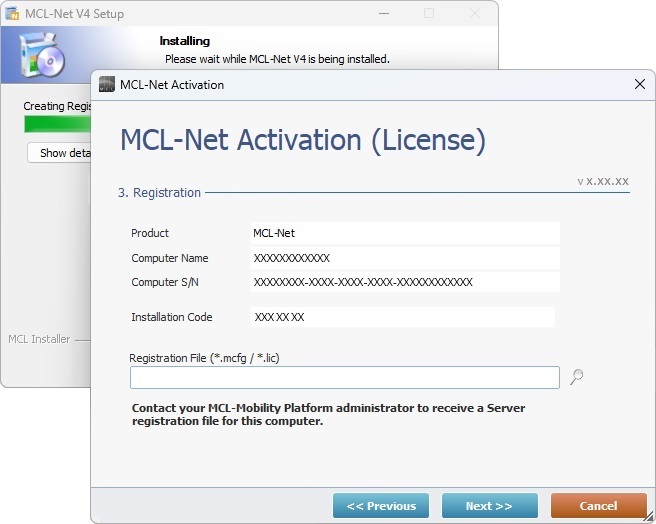Screen dimensions: 656x524
Task: Click the MCL-Net V4 Setup title bar icon
Action: coord(12,13)
